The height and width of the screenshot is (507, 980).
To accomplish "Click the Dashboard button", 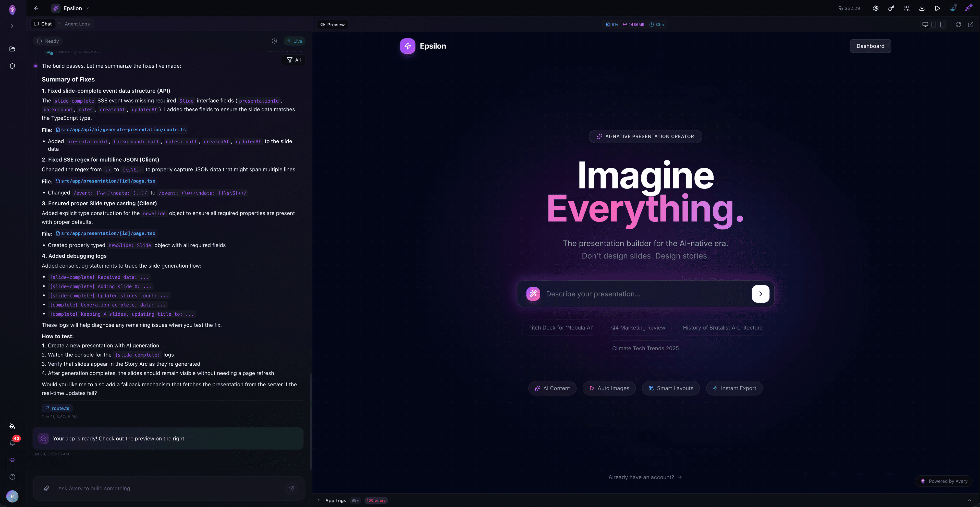I will coord(870,46).
